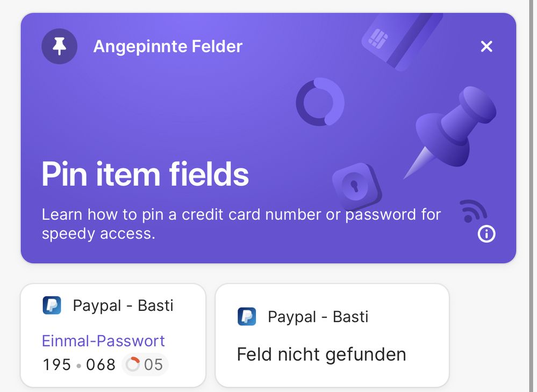The width and height of the screenshot is (537, 392).
Task: Click the PayPal logo in the Feld nicht gefunden card
Action: (247, 316)
